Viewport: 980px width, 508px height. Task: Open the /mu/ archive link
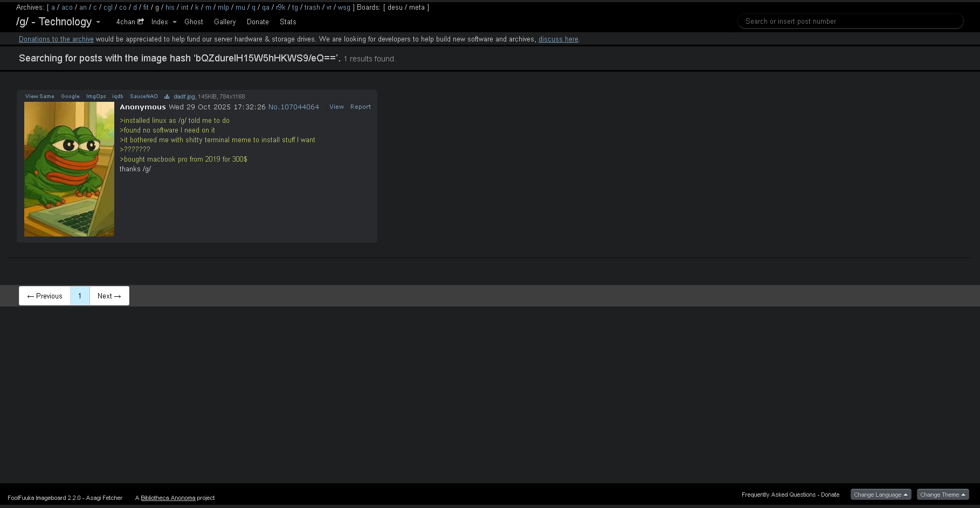240,8
